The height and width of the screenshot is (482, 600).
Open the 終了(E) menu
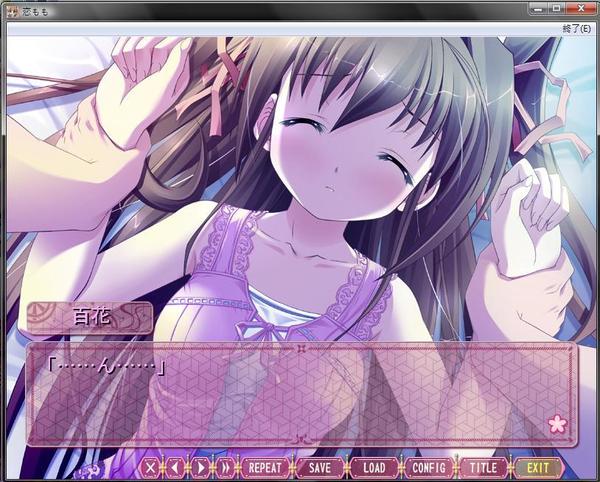pos(577,29)
